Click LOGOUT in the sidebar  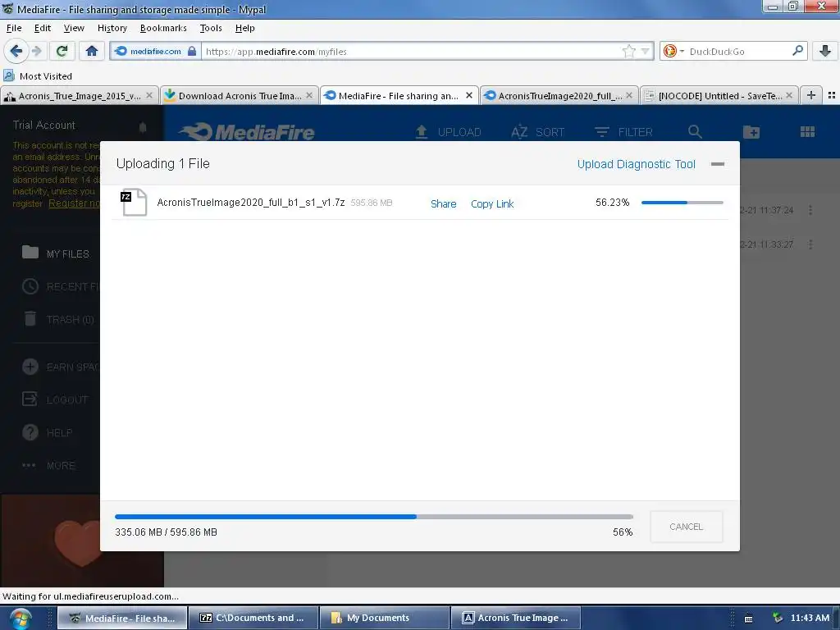pos(55,399)
